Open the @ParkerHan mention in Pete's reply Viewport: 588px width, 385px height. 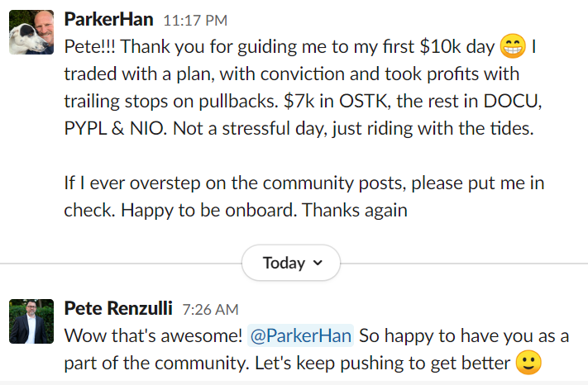pos(300,335)
